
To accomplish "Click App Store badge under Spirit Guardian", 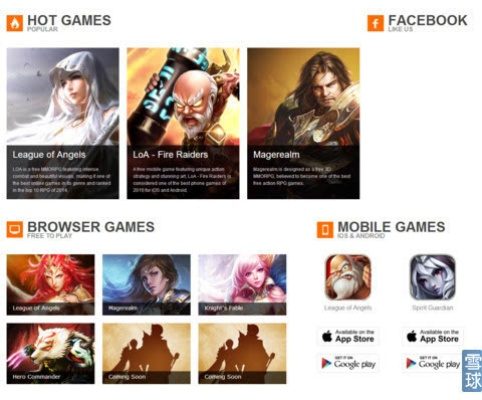I will coord(433,336).
